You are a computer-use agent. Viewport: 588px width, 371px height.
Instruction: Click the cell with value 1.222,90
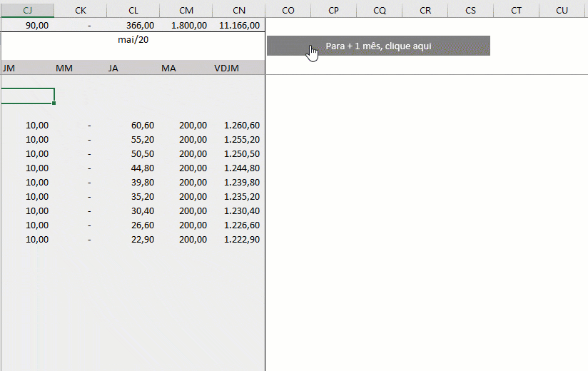point(239,239)
